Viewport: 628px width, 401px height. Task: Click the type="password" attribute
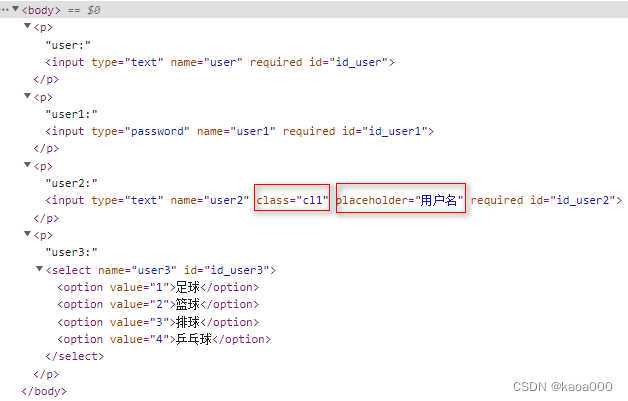pos(140,131)
